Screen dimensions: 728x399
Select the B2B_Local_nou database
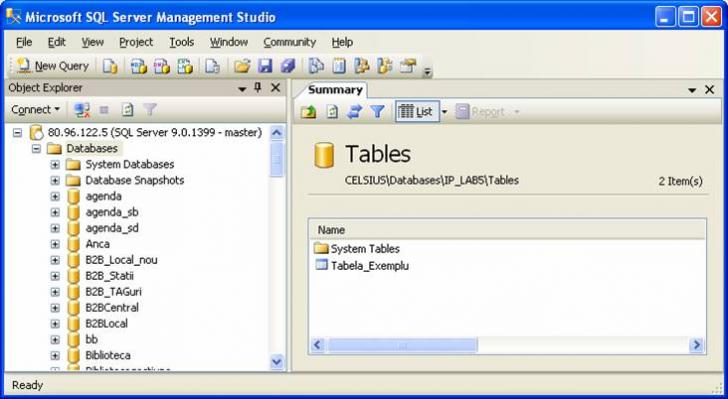click(121, 260)
